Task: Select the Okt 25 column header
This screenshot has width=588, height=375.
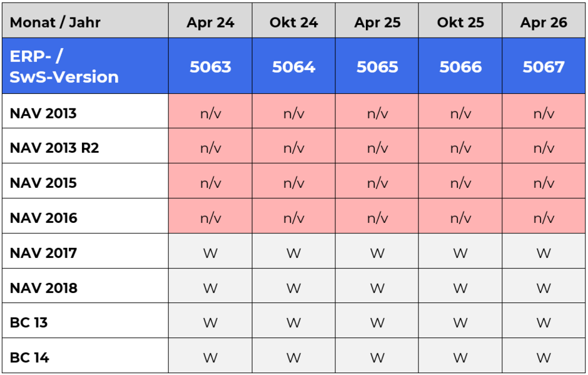Action: pyautogui.click(x=460, y=21)
